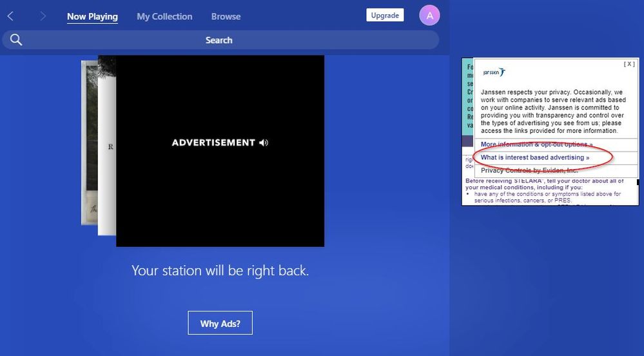Focus the Search input field
Viewport: 644px width, 356px height.
[x=219, y=40]
